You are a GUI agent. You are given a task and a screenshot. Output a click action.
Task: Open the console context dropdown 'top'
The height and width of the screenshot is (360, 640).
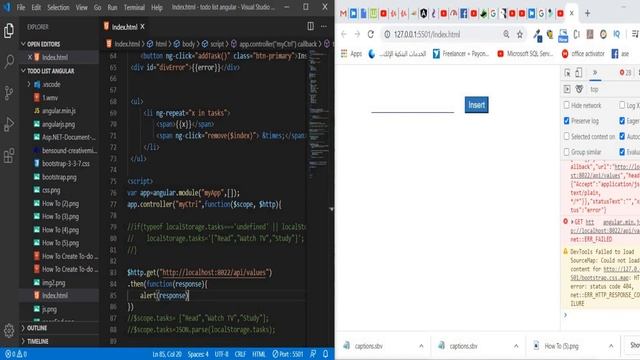pyautogui.click(x=594, y=89)
